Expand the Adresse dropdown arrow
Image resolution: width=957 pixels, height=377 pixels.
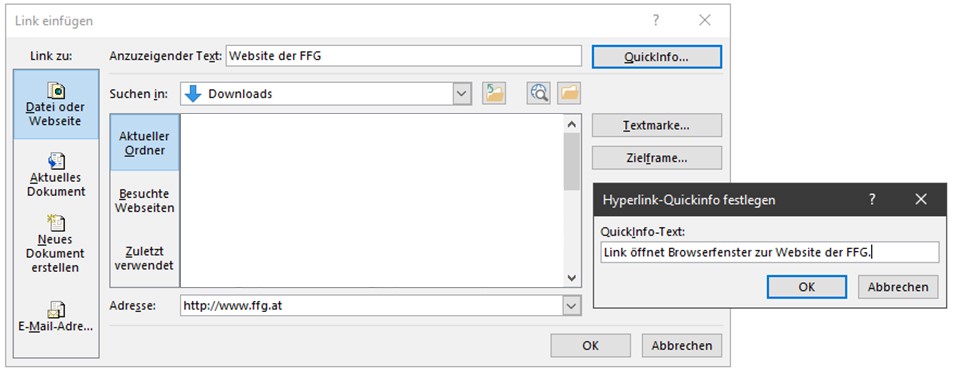571,306
